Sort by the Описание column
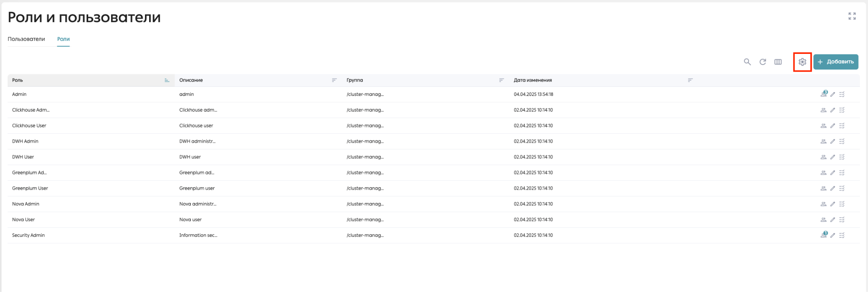Image resolution: width=868 pixels, height=292 pixels. (334, 80)
